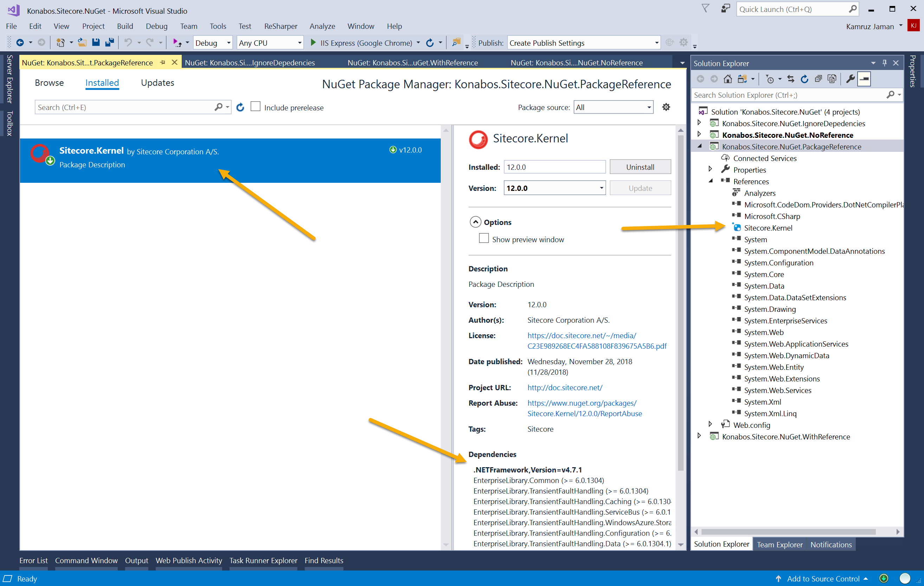
Task: Click the Solution Explorer horizontal scrollbar
Action: pos(788,532)
